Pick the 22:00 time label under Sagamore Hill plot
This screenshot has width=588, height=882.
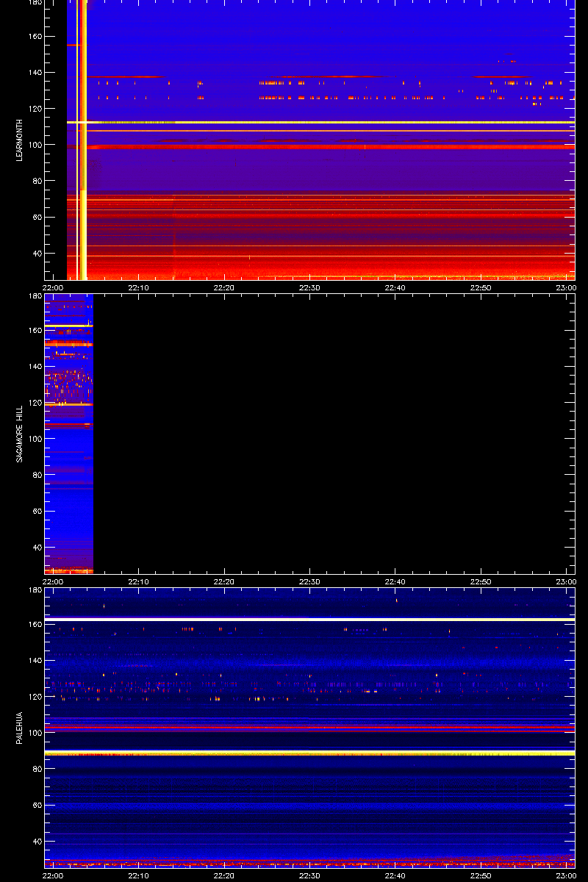53,581
